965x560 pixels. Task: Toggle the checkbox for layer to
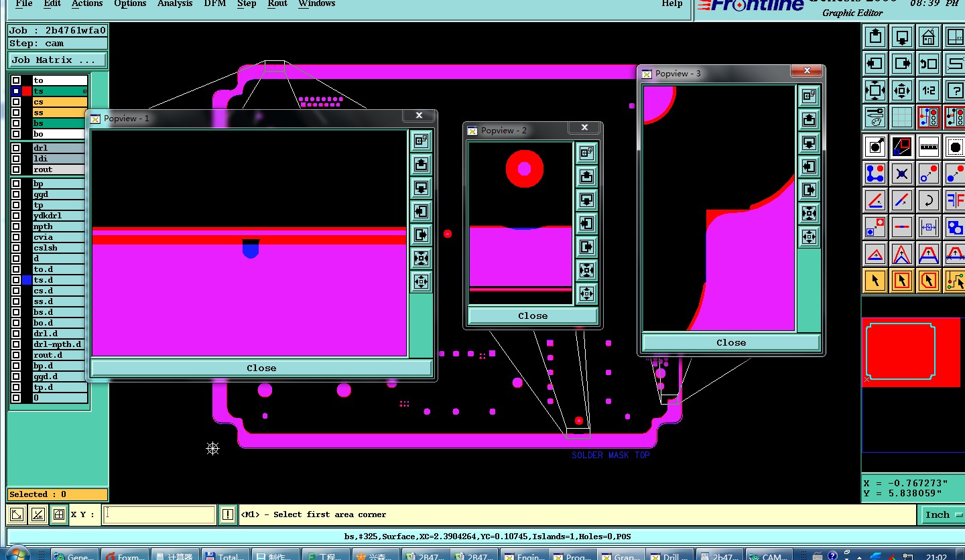click(x=16, y=80)
